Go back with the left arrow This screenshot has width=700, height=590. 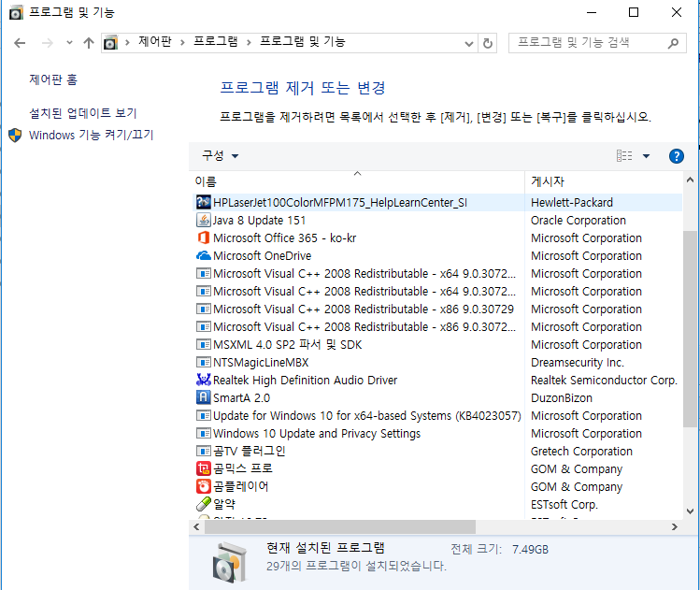click(x=20, y=43)
